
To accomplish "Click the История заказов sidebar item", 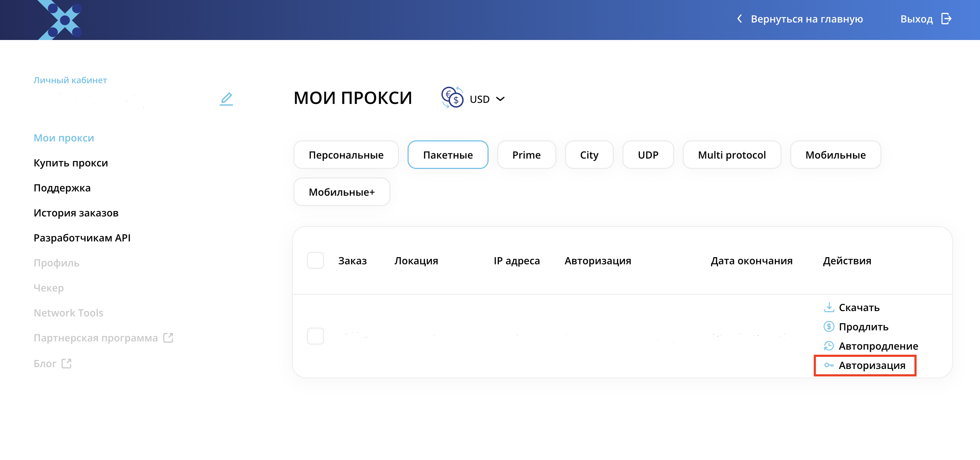I will point(76,213).
